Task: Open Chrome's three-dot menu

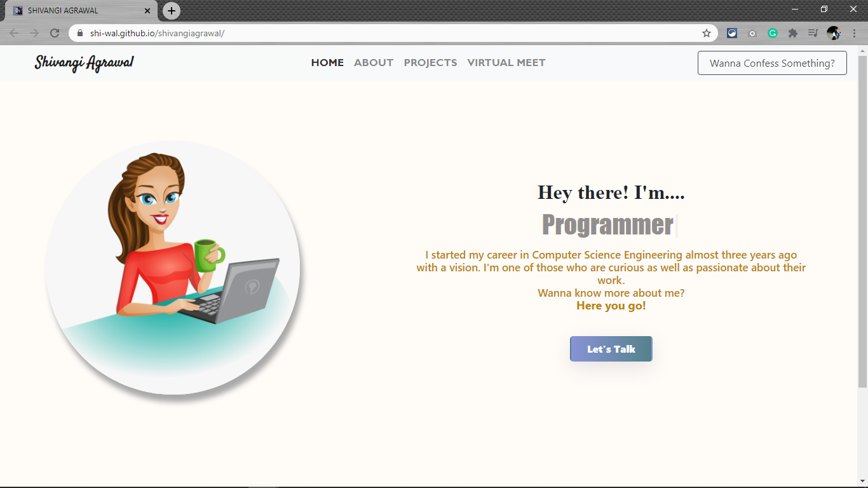Action: (854, 33)
